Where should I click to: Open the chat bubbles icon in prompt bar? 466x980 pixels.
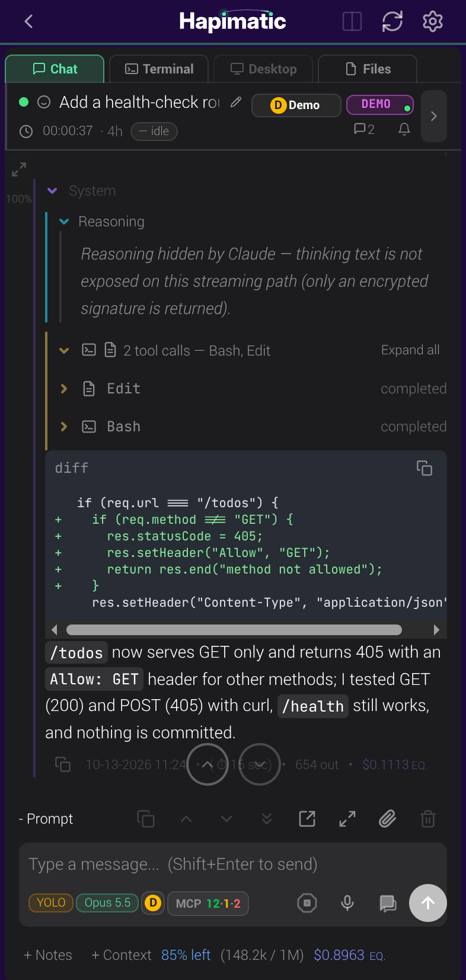point(388,903)
